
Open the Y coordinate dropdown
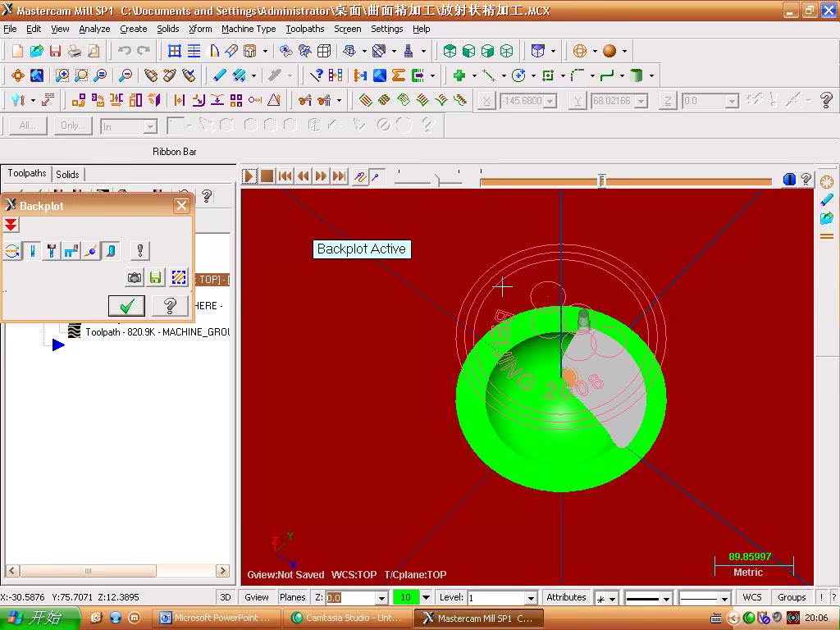(x=641, y=101)
